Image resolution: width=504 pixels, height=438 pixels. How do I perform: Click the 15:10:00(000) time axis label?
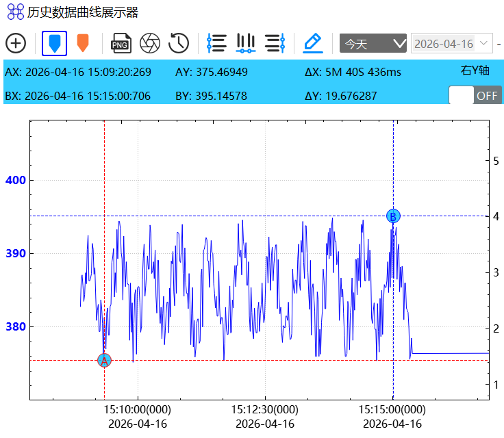pos(138,410)
